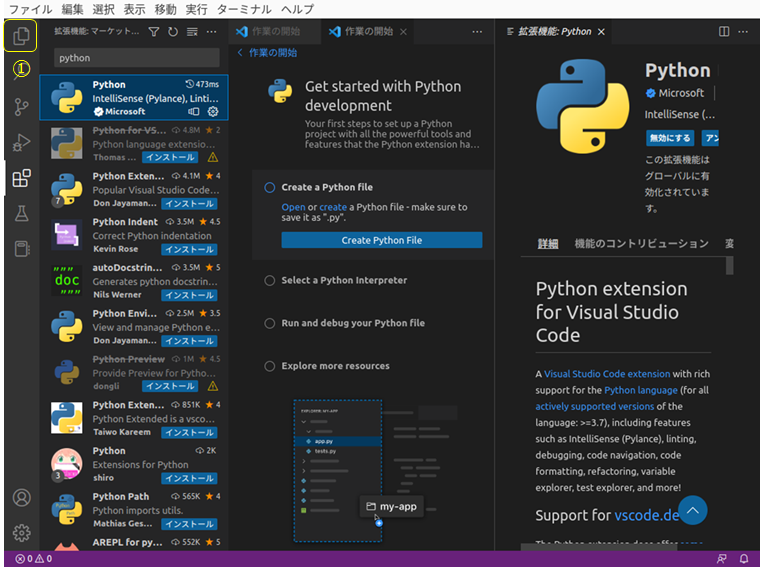Go back via the 作業の開始 chevron
Viewport: 760px width, 567px height.
241,53
